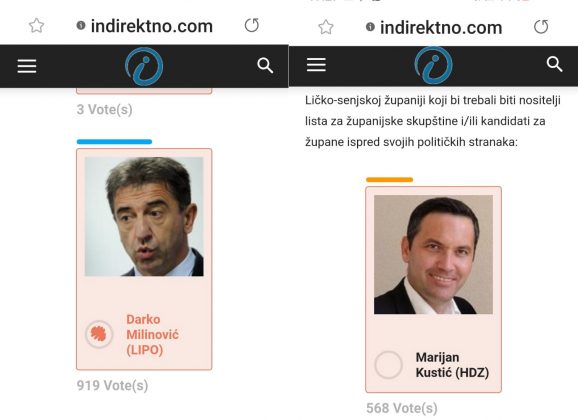Image resolution: width=578 pixels, height=420 pixels.
Task: Bookmark page with right star icon
Action: (326, 27)
